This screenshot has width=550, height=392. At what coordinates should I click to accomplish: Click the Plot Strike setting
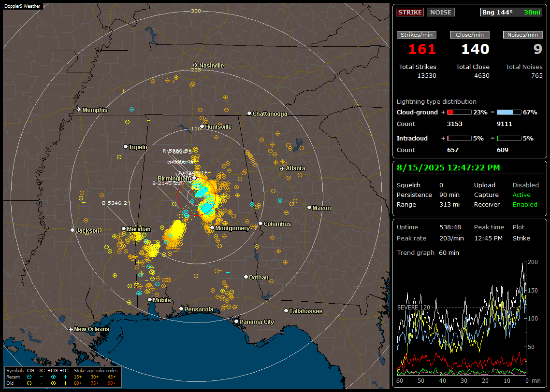(x=521, y=238)
